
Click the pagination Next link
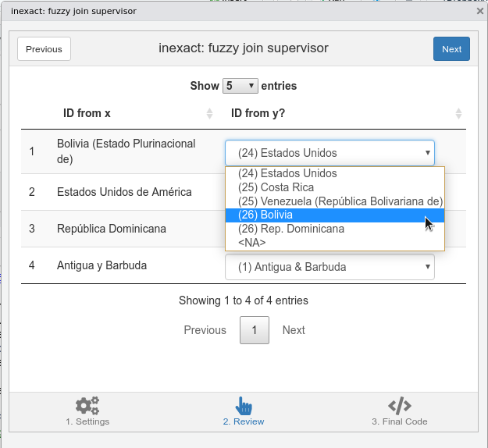click(294, 330)
